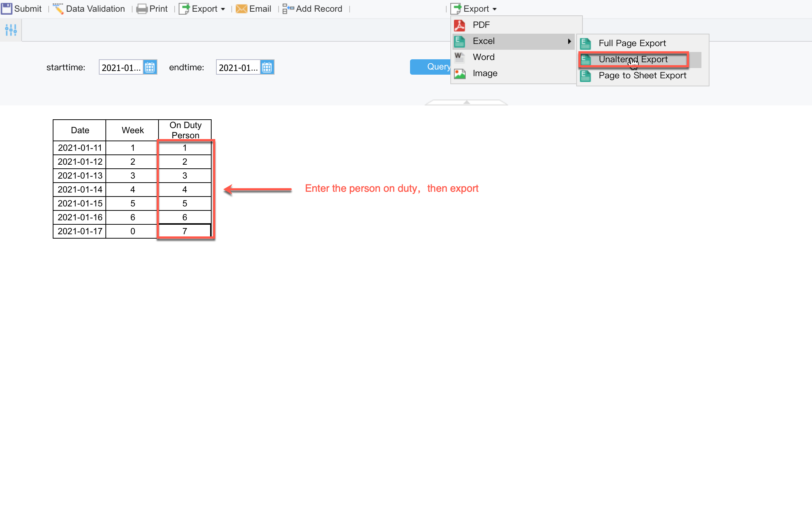Click the starttime date input field
812x527 pixels.
121,67
